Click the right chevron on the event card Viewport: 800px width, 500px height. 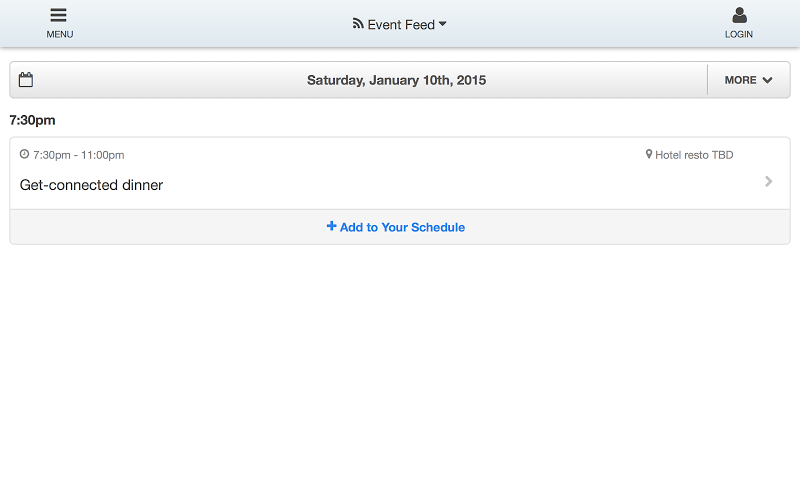click(769, 182)
